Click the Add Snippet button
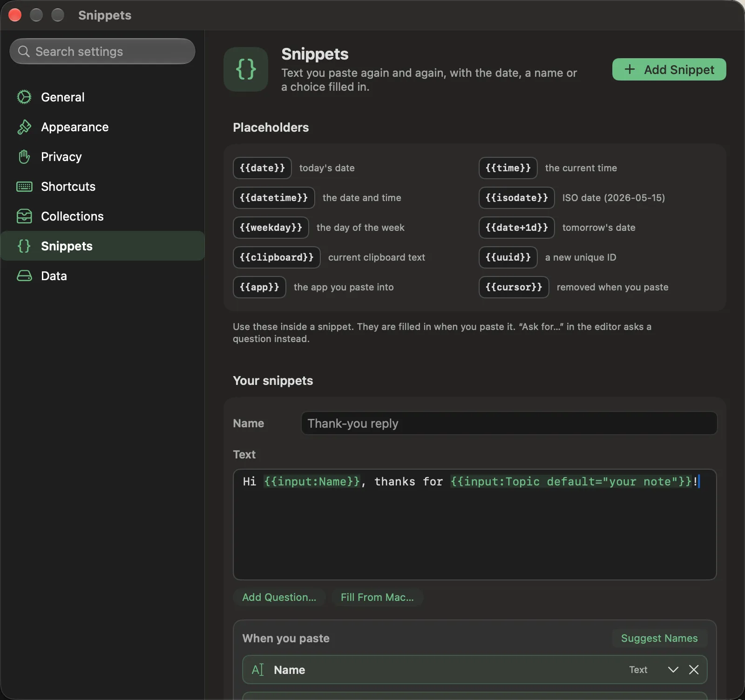 pos(669,69)
